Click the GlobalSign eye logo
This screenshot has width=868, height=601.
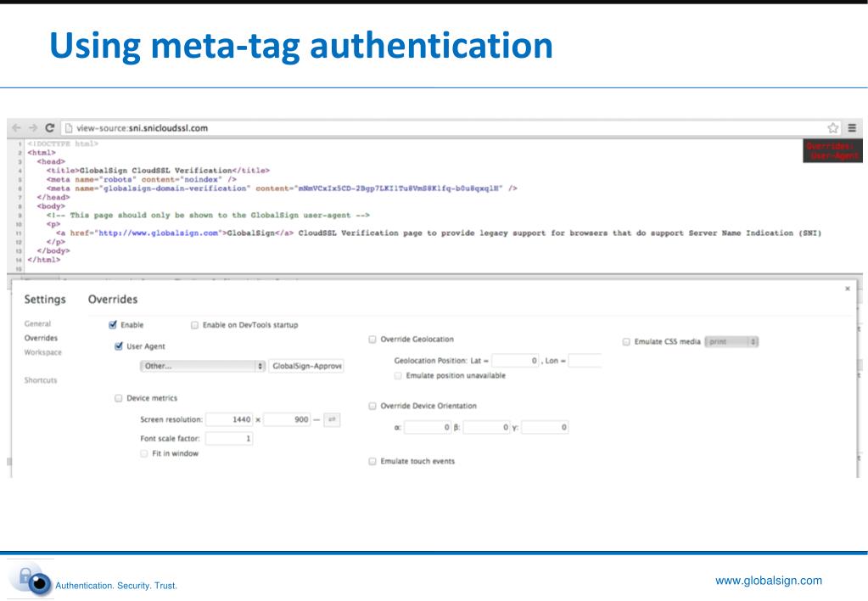coord(31,580)
